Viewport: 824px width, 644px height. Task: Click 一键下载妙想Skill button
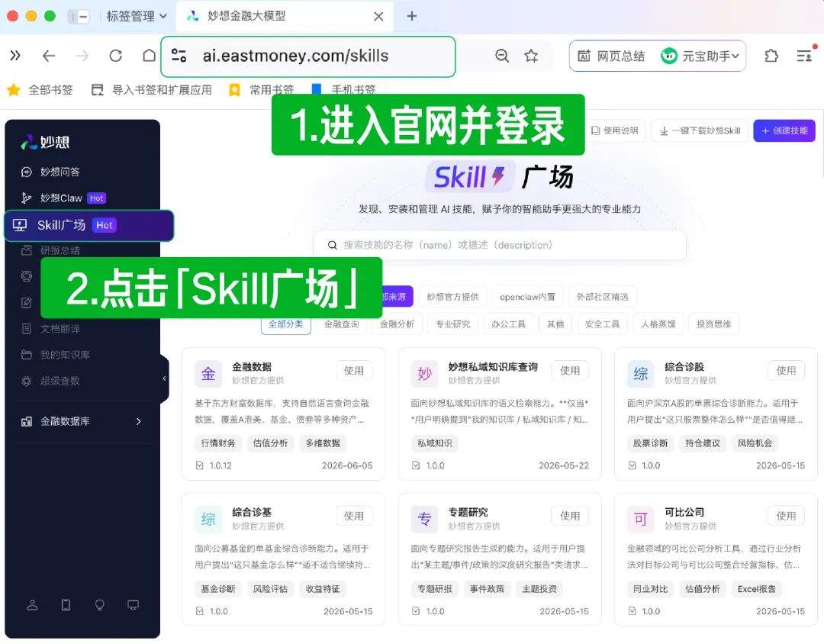click(x=700, y=130)
